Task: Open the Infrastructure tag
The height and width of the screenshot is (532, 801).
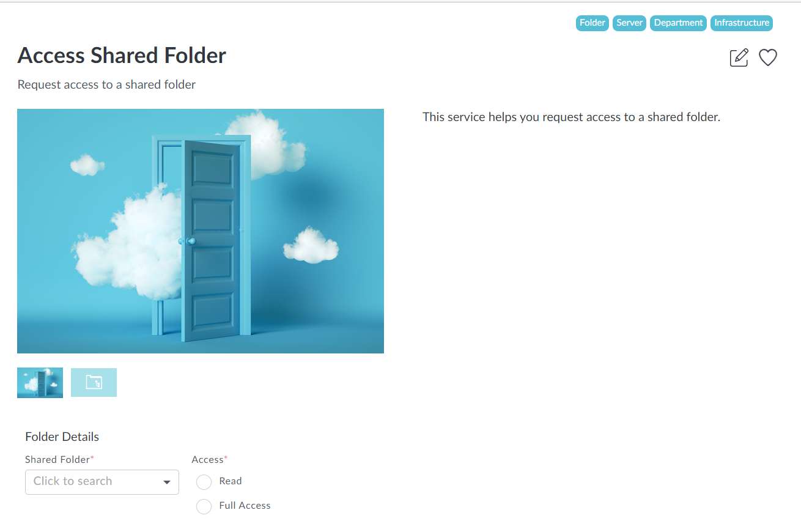Action: pos(742,23)
